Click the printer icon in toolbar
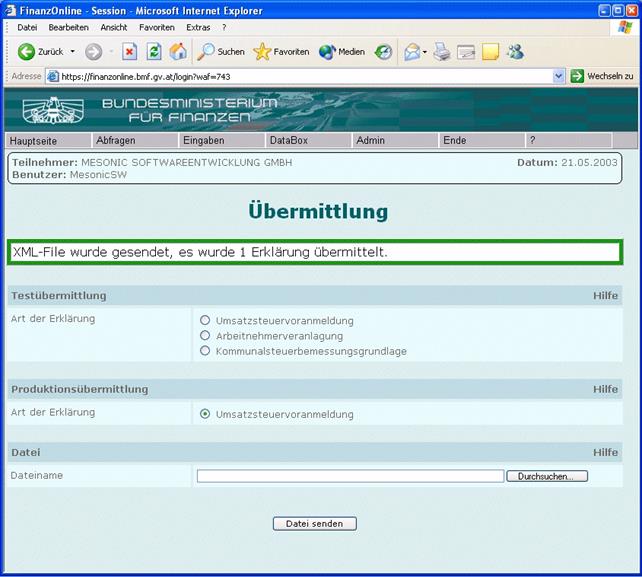 [x=442, y=52]
